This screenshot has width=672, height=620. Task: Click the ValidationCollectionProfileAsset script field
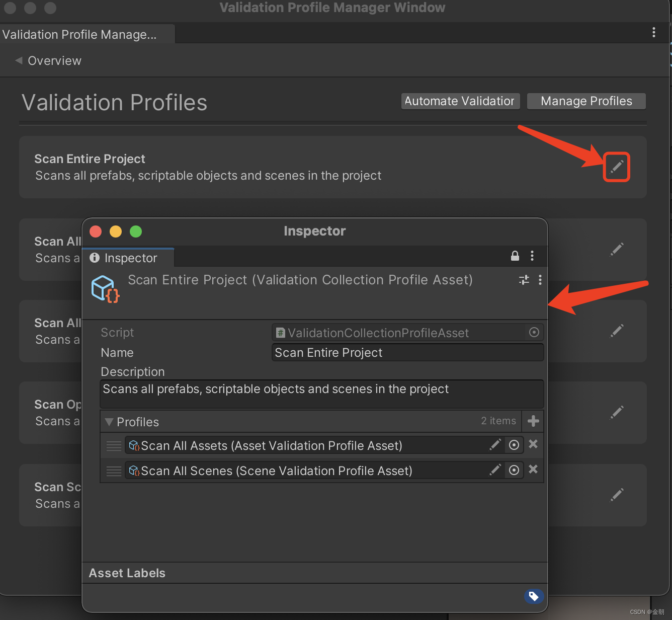407,333
